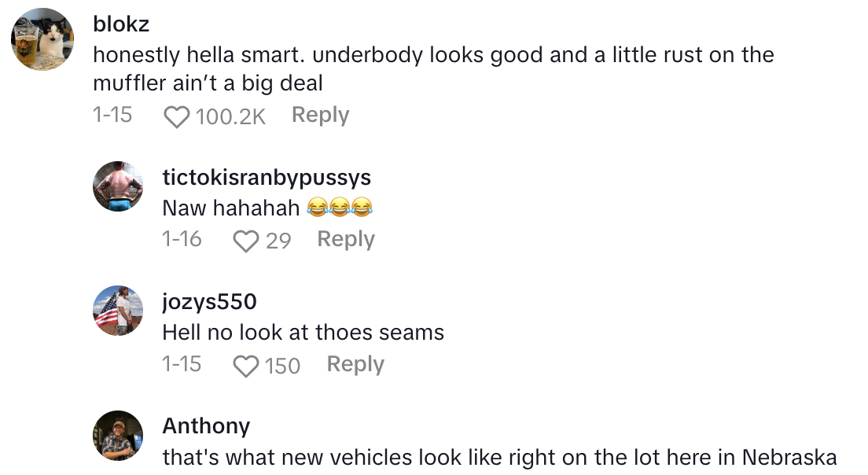Like jozys550's comment via heart icon
The height and width of the screenshot is (475, 868).
pos(248,365)
